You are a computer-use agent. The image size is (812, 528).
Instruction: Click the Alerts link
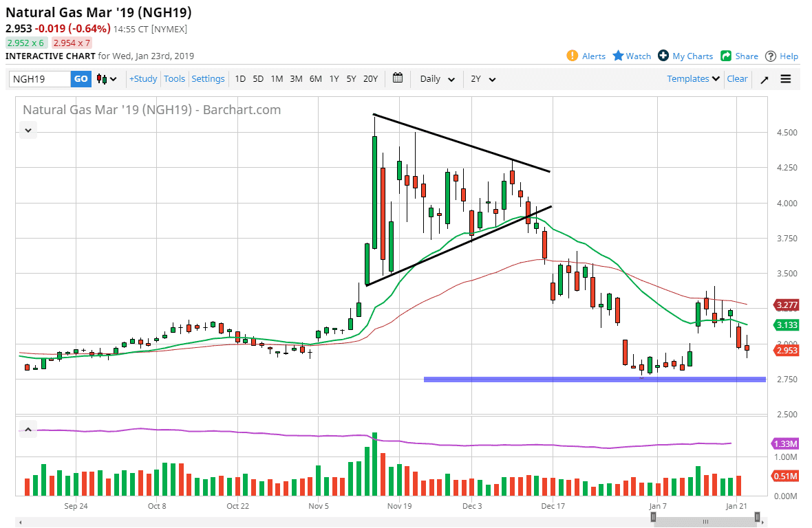coord(593,56)
